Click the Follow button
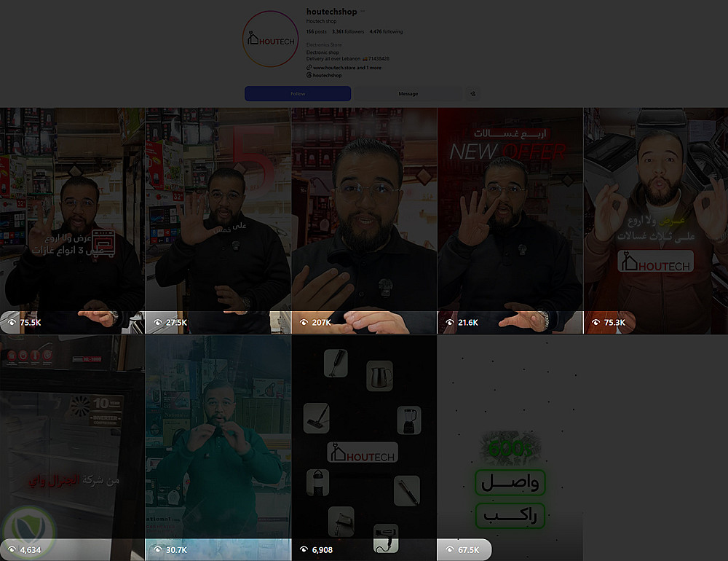Viewport: 728px width, 561px height. tap(298, 93)
